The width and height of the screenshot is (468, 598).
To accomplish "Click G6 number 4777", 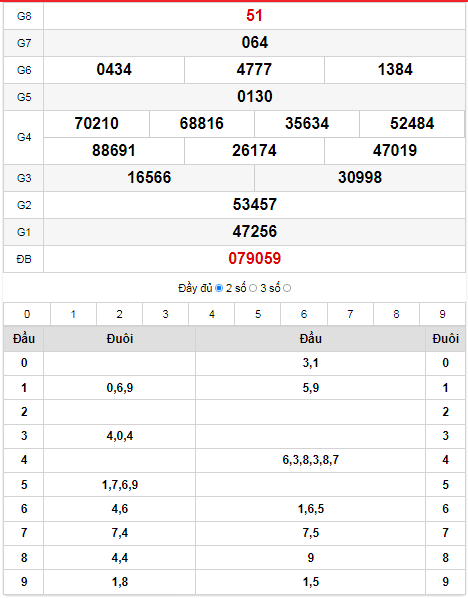I will point(254,69).
